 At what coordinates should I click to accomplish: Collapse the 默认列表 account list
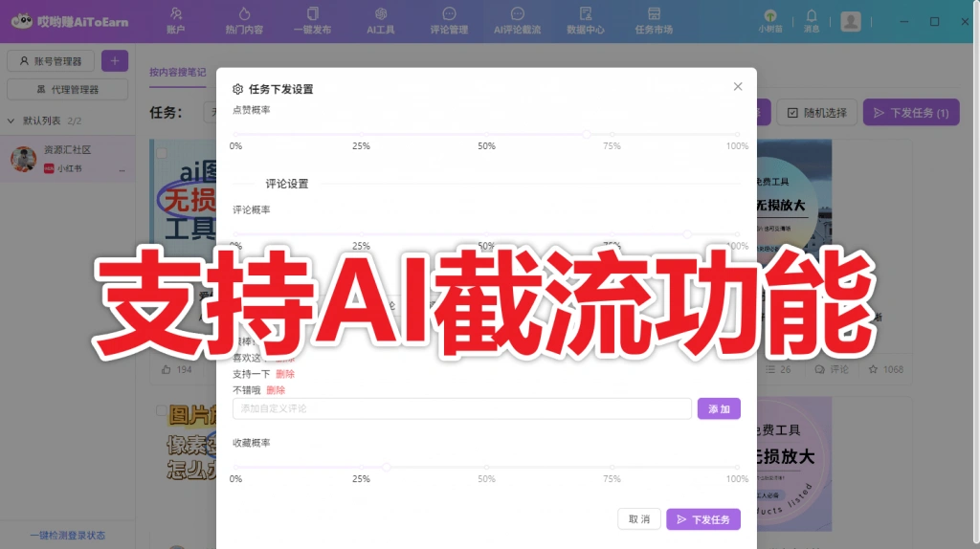click(11, 121)
